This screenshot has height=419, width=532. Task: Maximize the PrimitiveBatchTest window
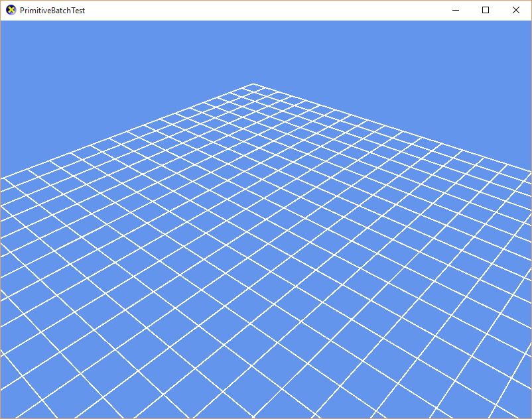[x=485, y=10]
